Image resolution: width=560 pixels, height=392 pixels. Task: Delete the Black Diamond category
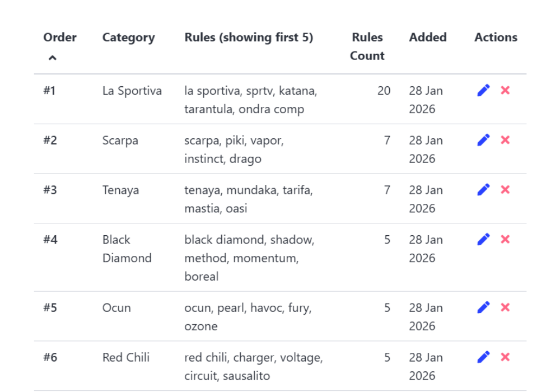coord(505,240)
